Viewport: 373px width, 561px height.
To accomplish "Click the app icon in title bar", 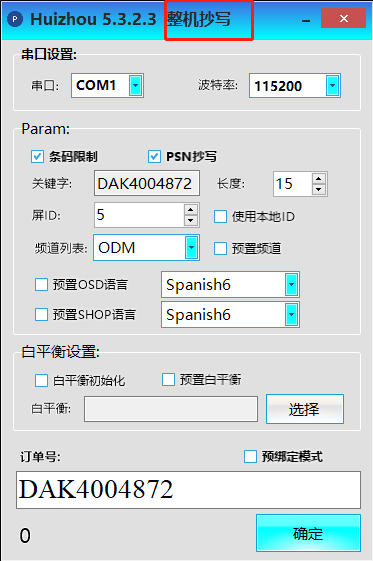I will pos(15,19).
